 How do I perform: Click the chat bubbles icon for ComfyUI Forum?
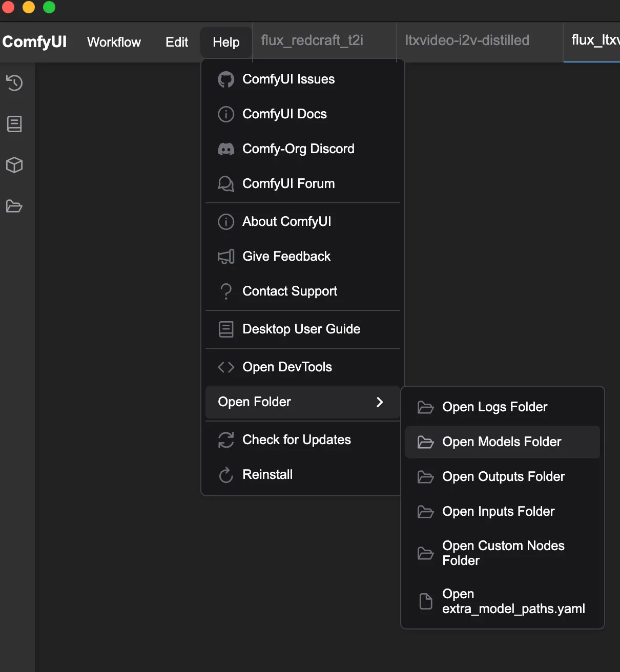(x=226, y=184)
